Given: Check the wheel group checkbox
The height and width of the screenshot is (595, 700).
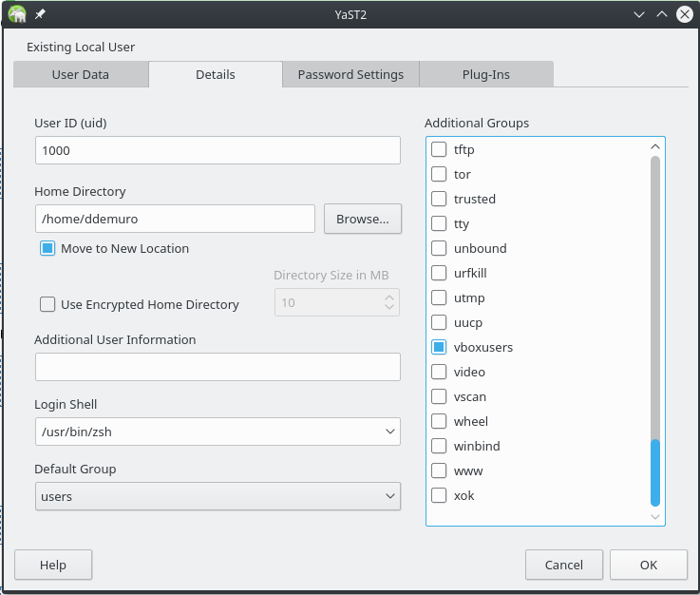Looking at the screenshot, I should [x=439, y=421].
